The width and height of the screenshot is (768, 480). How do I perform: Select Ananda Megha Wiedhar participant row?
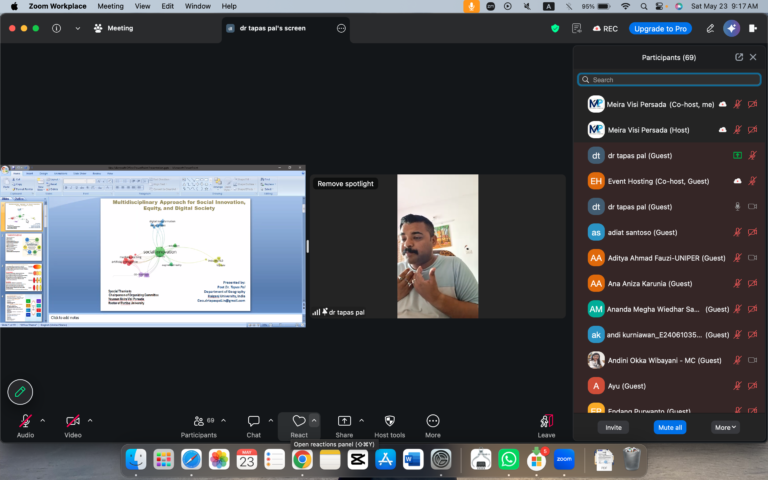[671, 309]
